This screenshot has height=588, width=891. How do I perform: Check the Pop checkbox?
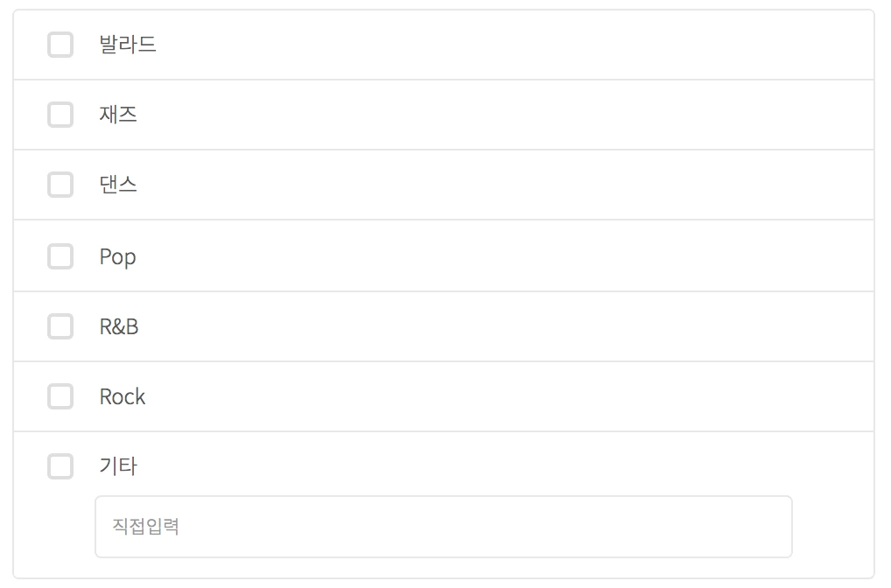tap(60, 256)
